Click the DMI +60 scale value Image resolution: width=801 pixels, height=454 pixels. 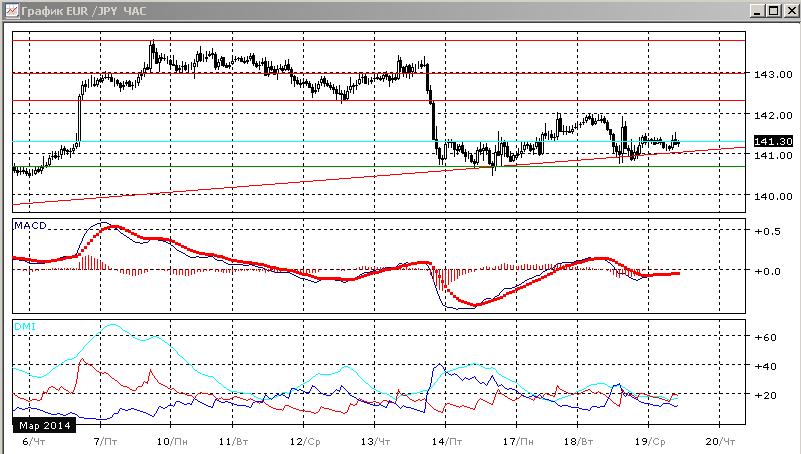765,337
